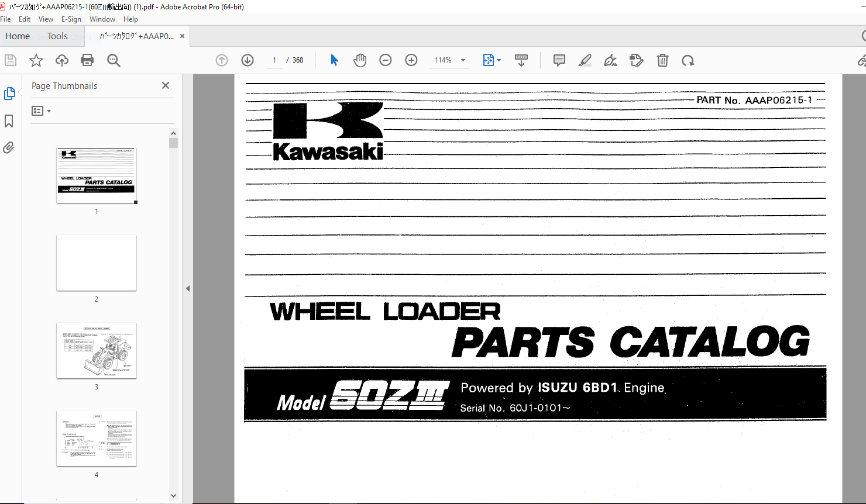866x504 pixels.
Task: Open the Bookmarks panel icon
Action: [9, 121]
